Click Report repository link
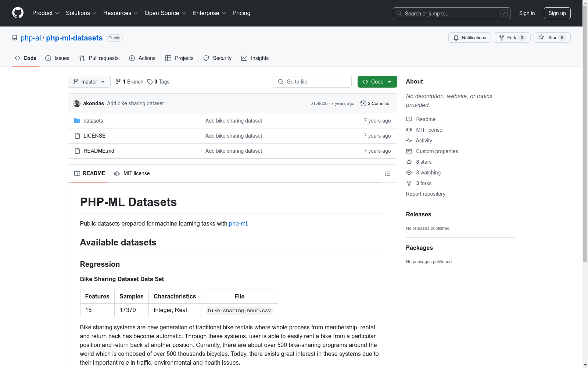 click(x=426, y=194)
